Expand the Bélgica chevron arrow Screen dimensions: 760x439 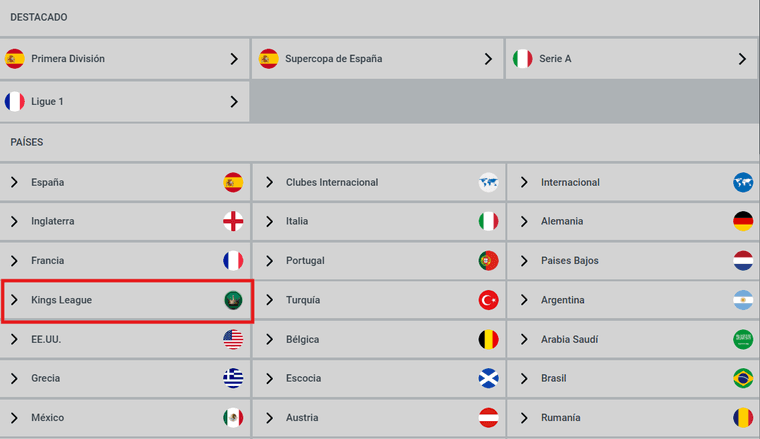pyautogui.click(x=269, y=339)
